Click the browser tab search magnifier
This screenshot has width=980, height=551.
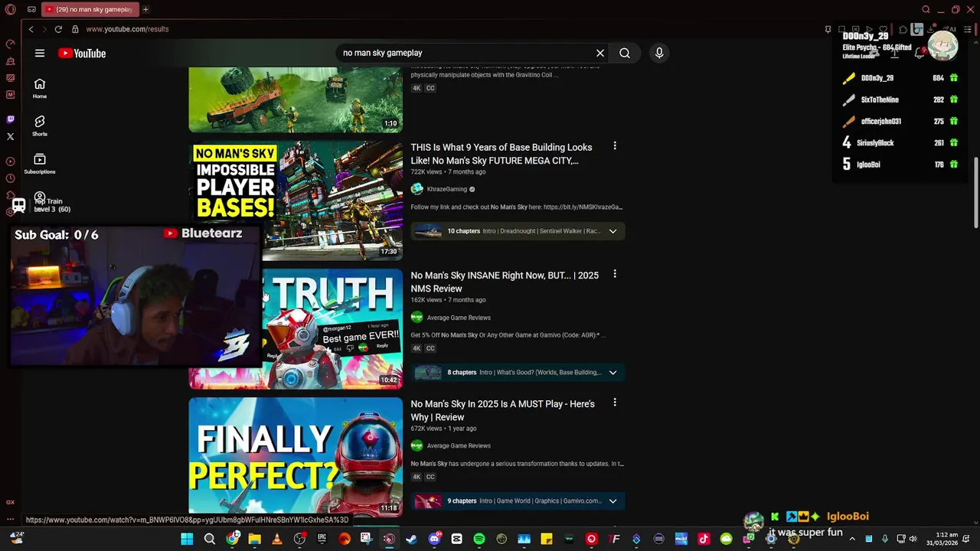click(x=926, y=9)
